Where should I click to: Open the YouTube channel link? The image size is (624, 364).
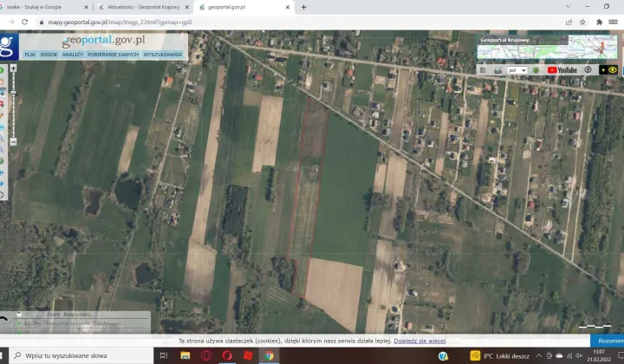pos(562,70)
